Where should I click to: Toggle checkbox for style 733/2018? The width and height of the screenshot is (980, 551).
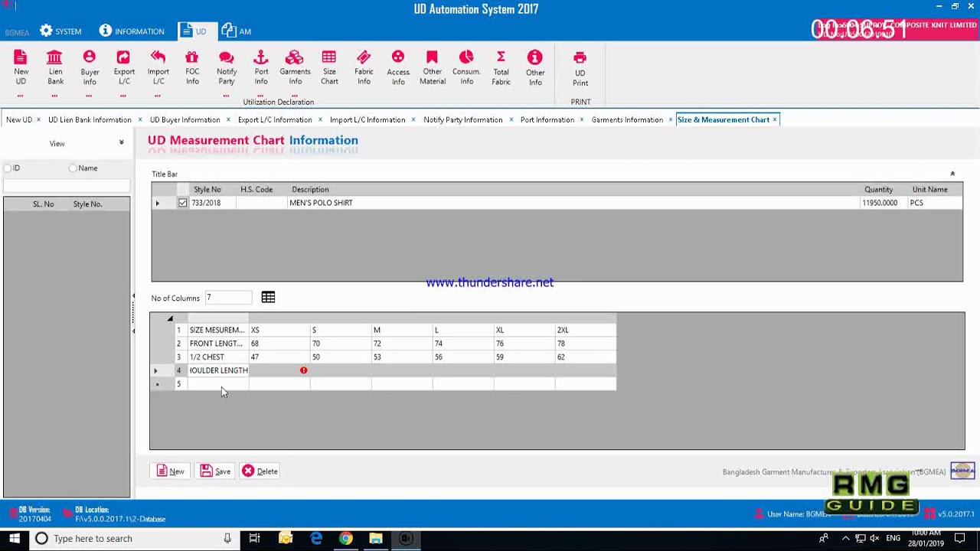coord(182,203)
